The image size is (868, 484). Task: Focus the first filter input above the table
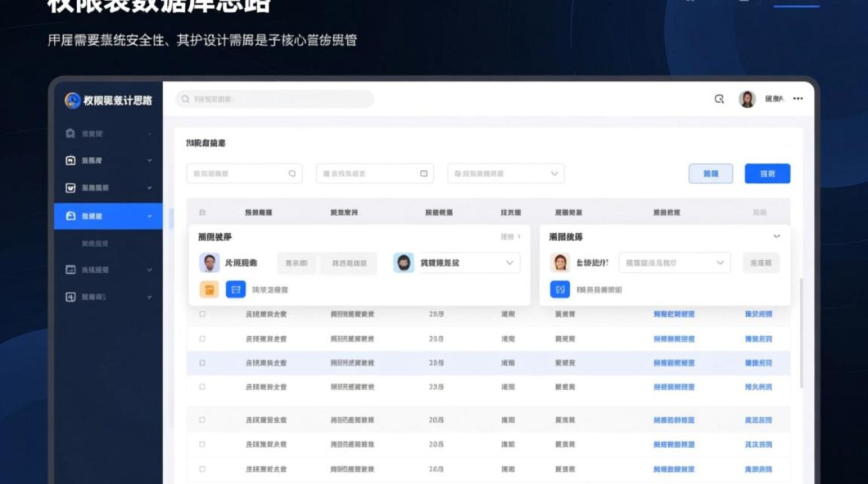pyautogui.click(x=244, y=174)
